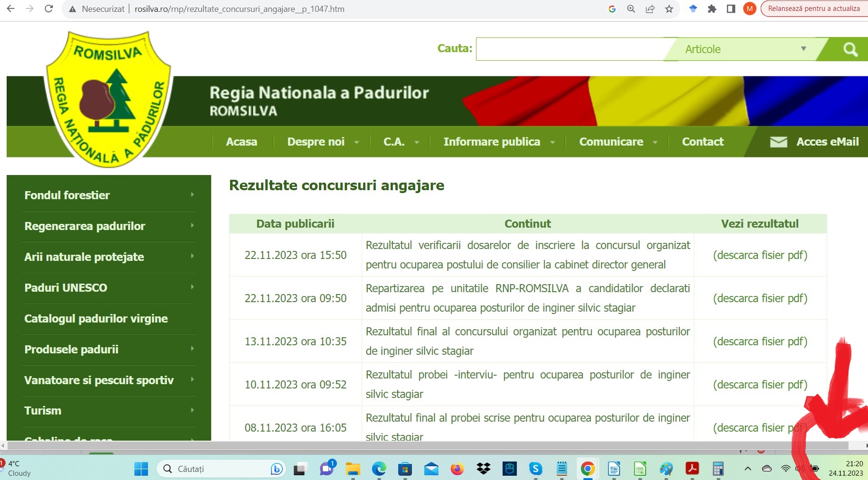Click the share page icon in address bar
Image resolution: width=868 pixels, height=480 pixels.
(x=650, y=9)
